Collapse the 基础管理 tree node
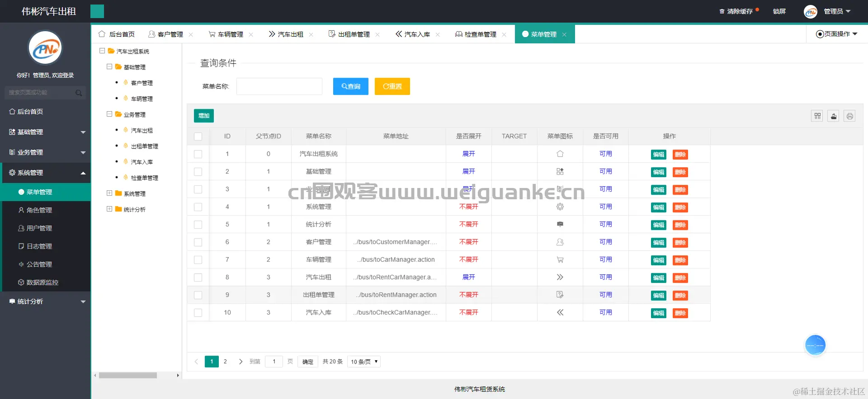 tap(109, 67)
